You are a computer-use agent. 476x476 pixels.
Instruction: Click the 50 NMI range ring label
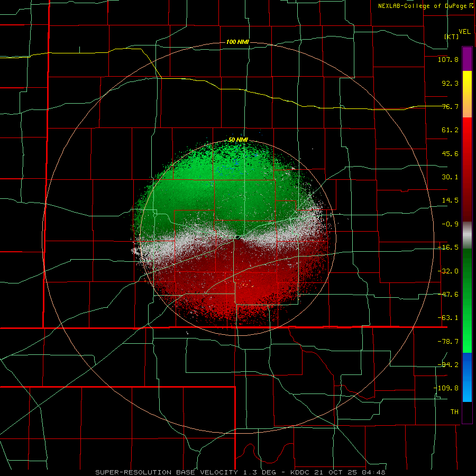point(238,140)
